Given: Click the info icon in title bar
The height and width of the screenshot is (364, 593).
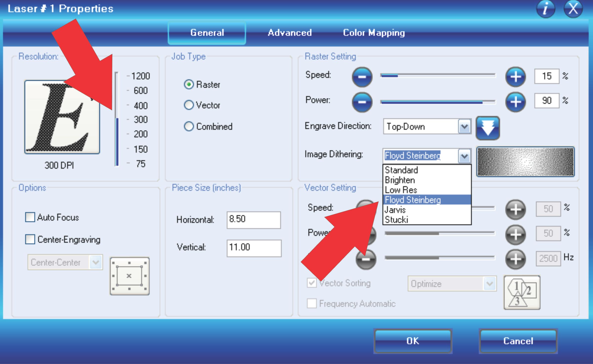Looking at the screenshot, I should tap(546, 9).
